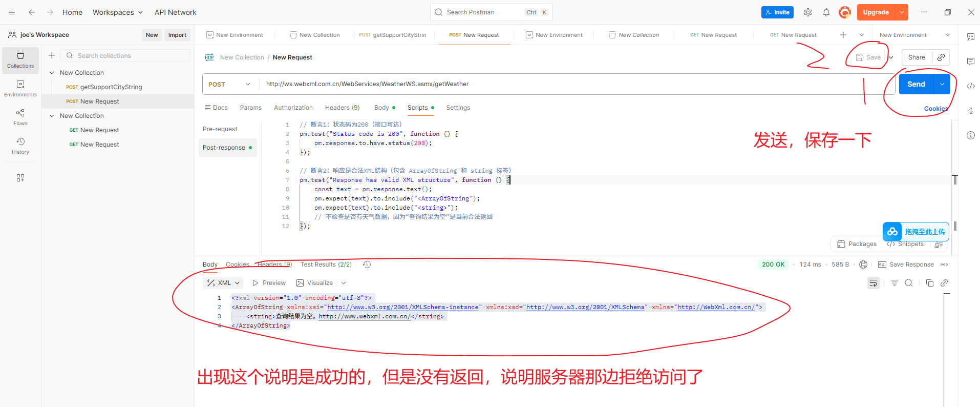Open the environment selector dropdown

(914, 35)
